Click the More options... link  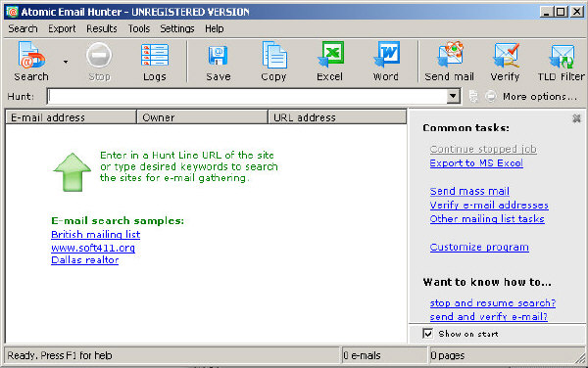[540, 97]
